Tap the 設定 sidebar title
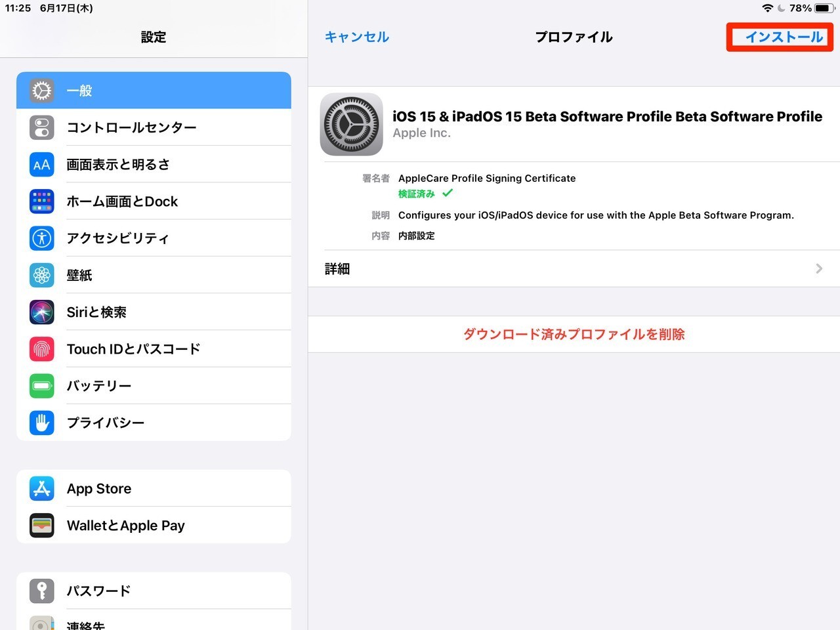This screenshot has height=630, width=840. pos(154,37)
